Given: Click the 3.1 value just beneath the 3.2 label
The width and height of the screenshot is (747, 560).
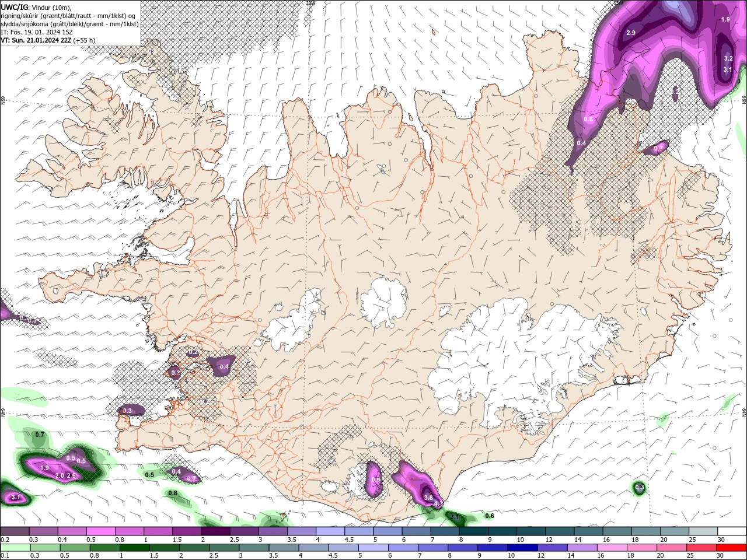Looking at the screenshot, I should tap(728, 69).
